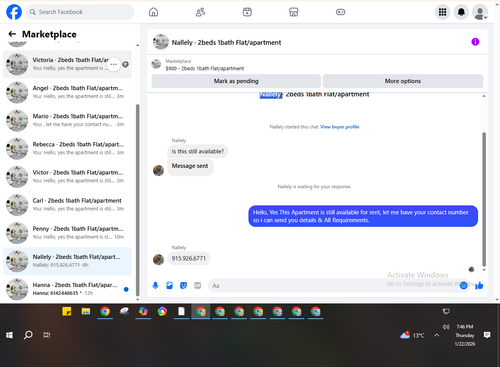
Task: Click More options button
Action: [x=403, y=81]
